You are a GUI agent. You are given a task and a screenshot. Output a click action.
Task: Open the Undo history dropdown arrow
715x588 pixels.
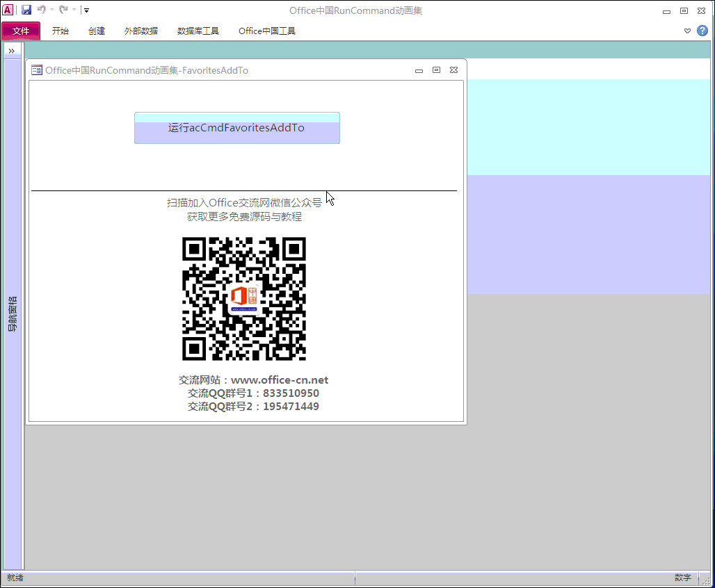point(51,10)
